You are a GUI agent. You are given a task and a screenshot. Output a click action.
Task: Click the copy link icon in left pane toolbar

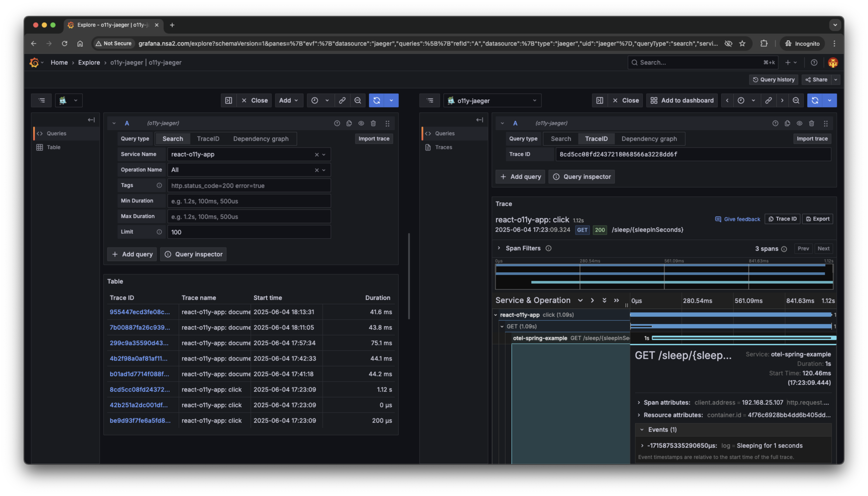click(x=342, y=100)
